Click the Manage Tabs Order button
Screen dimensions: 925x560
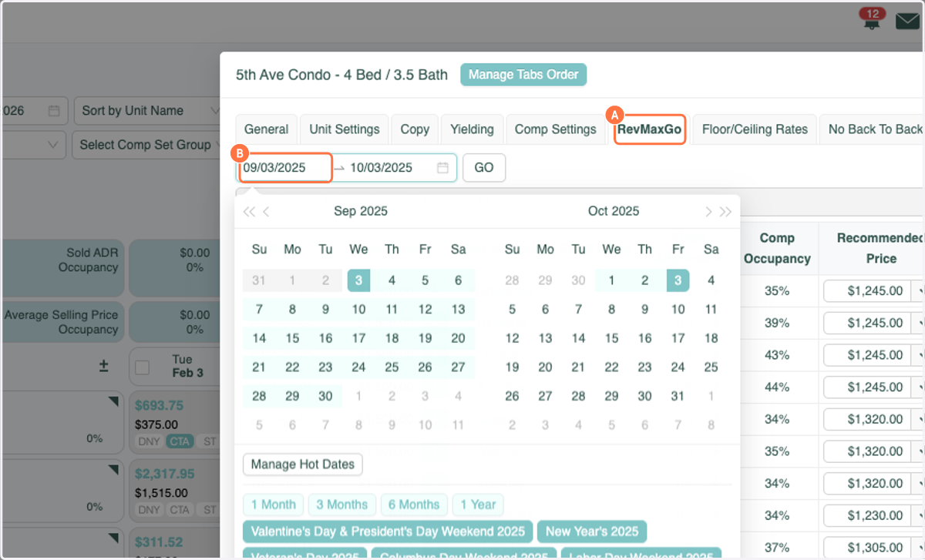pos(523,75)
